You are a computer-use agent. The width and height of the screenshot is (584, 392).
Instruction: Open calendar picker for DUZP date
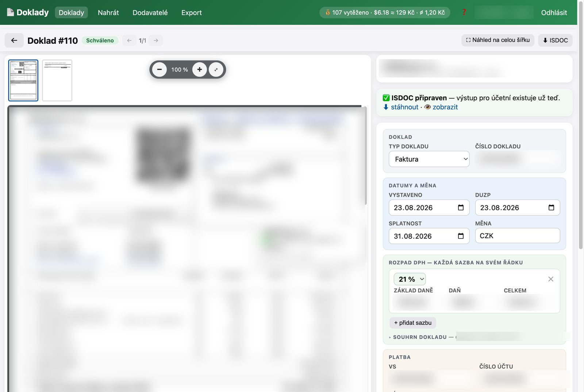tap(551, 207)
